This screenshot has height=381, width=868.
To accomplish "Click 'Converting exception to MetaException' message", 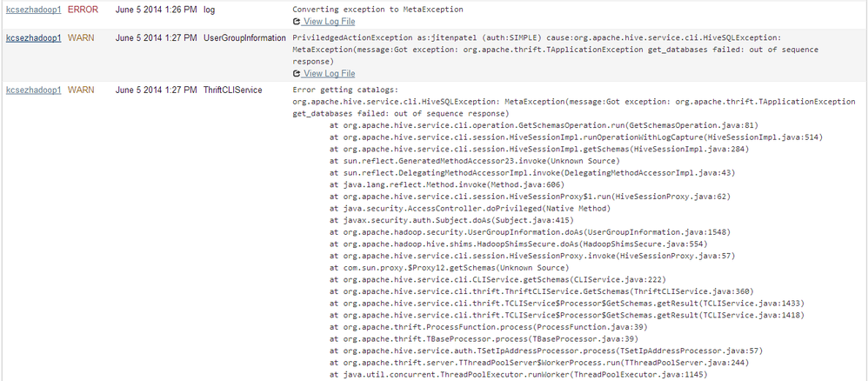I will point(377,10).
